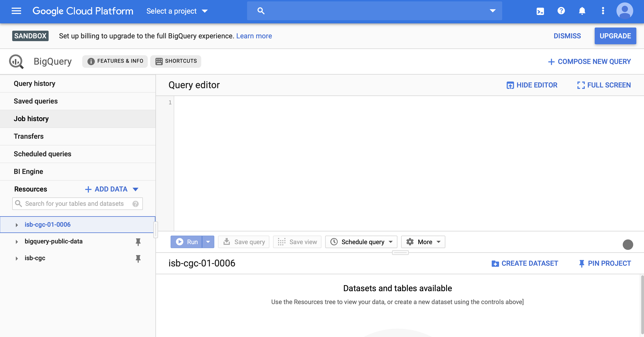The height and width of the screenshot is (337, 644).
Task: Expand the bigquery-public-data project tree
Action: 17,241
